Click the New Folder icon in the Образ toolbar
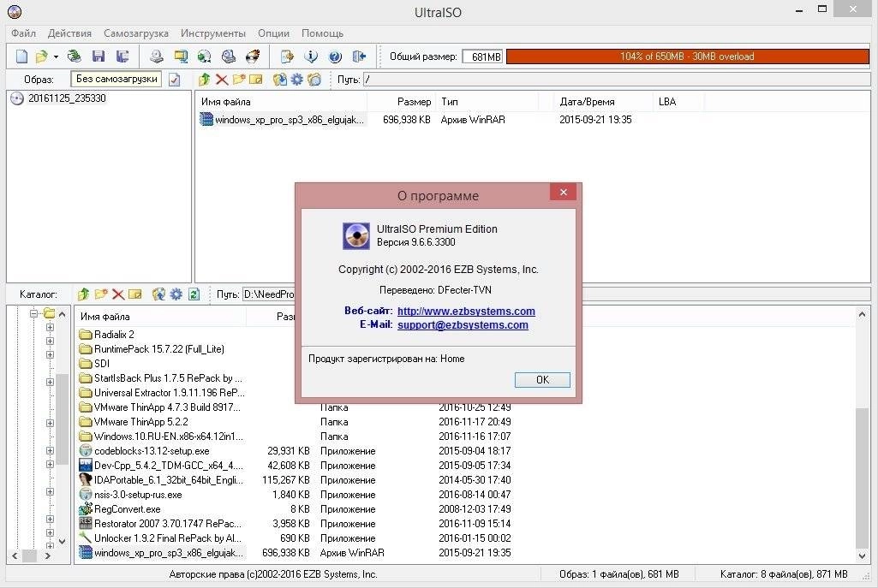The height and width of the screenshot is (588, 878). coord(239,80)
